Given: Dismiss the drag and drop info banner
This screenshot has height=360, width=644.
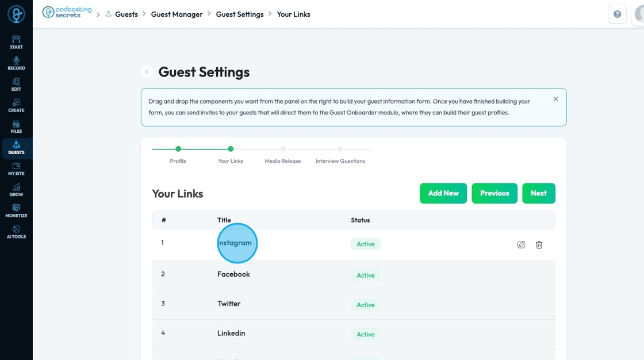Looking at the screenshot, I should (555, 99).
